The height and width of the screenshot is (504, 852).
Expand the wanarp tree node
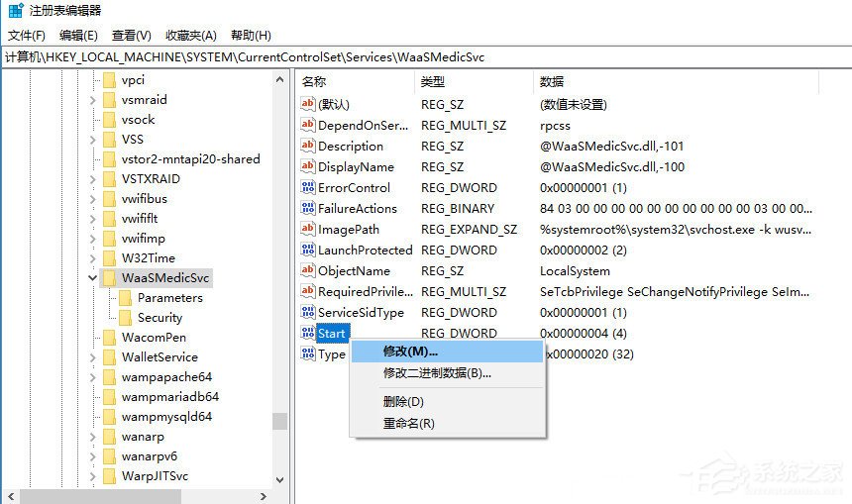tap(92, 438)
